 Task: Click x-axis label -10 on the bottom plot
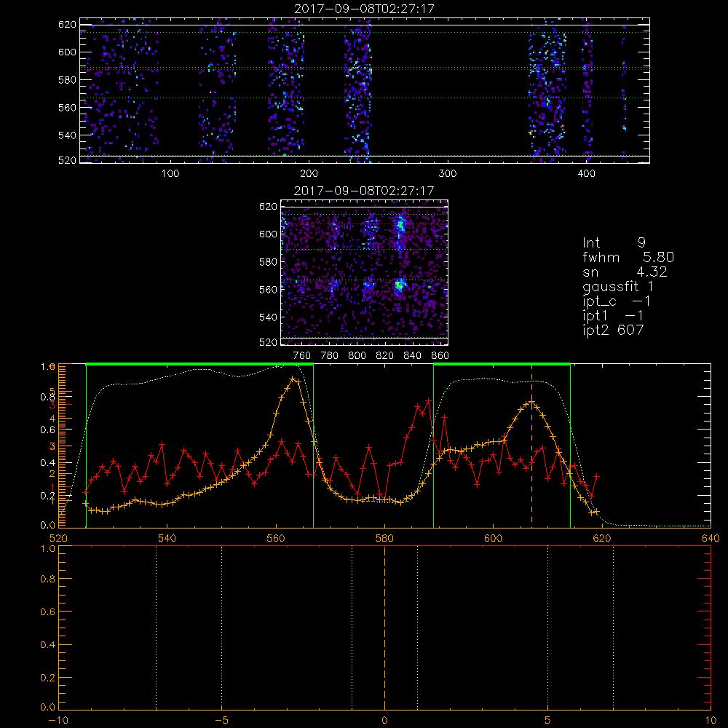point(58,720)
